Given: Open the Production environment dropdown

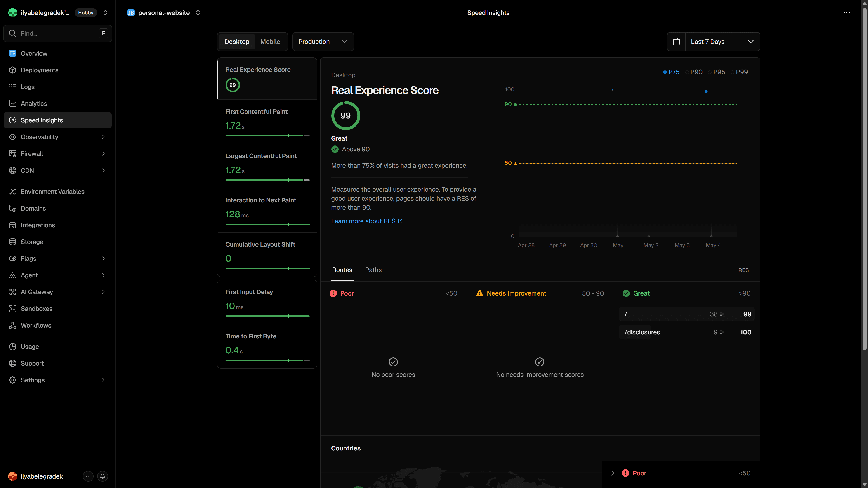Looking at the screenshot, I should tap(323, 41).
